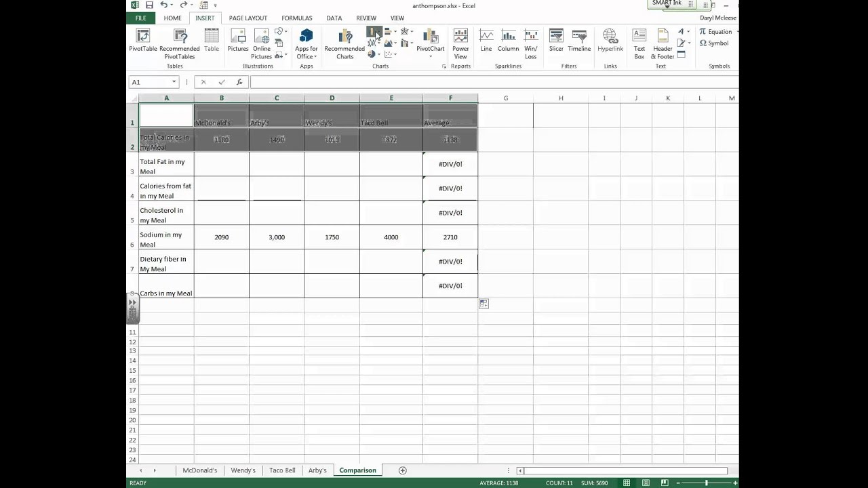Open the Screenshot dropdown
868x488 pixels.
tap(281, 55)
